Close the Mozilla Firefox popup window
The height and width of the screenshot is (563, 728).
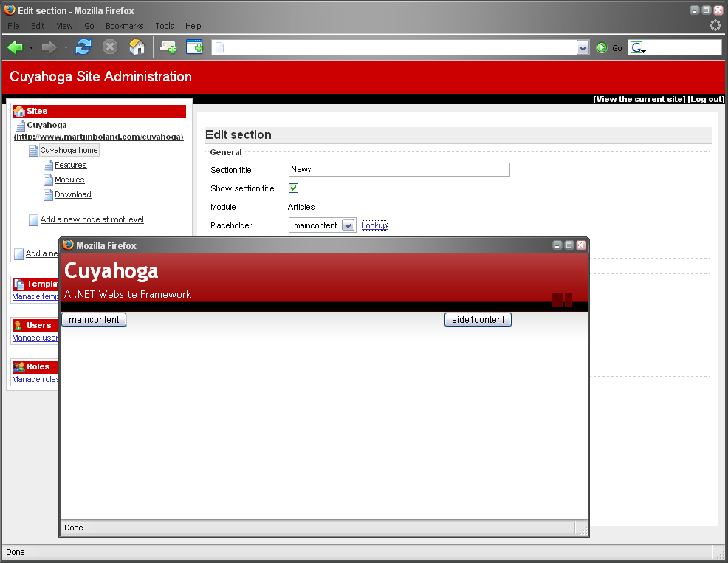tap(581, 245)
